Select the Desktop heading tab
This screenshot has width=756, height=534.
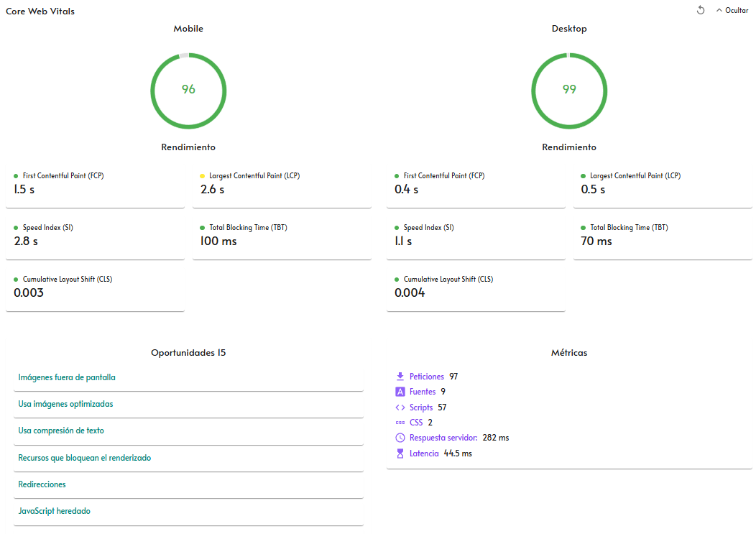click(569, 29)
